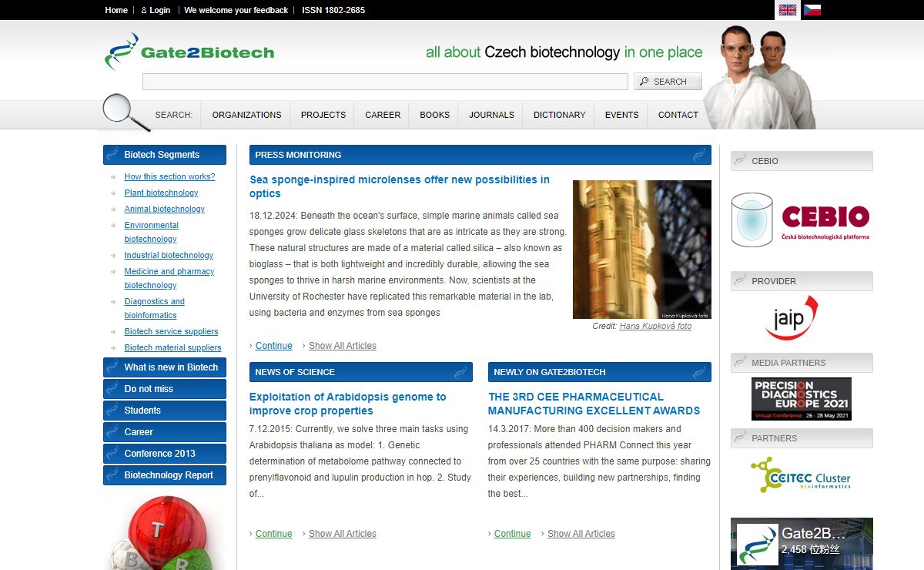Expand the What is new in Biotech section

pyautogui.click(x=165, y=367)
